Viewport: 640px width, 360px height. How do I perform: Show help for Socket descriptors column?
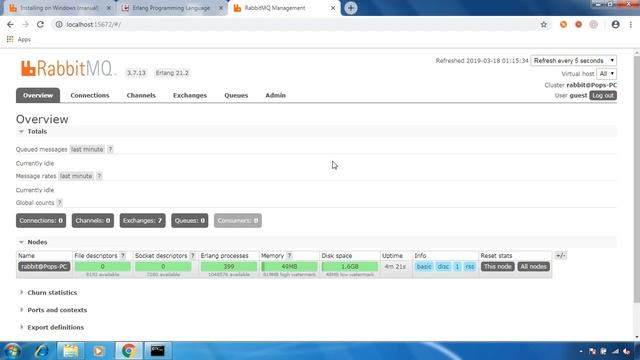point(192,256)
